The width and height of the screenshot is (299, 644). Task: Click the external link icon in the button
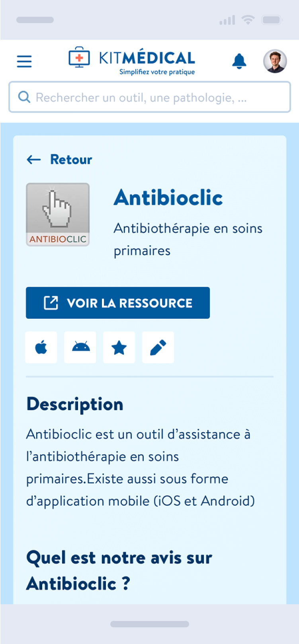coord(51,303)
